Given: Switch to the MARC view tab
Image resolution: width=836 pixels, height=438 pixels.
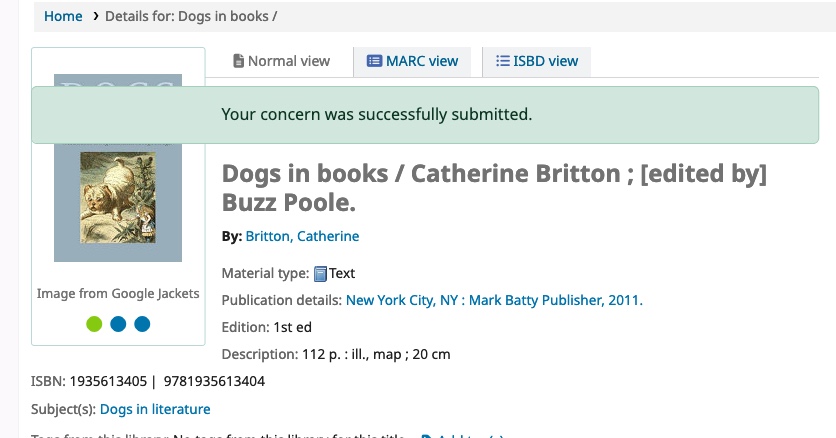Looking at the screenshot, I should pyautogui.click(x=412, y=61).
